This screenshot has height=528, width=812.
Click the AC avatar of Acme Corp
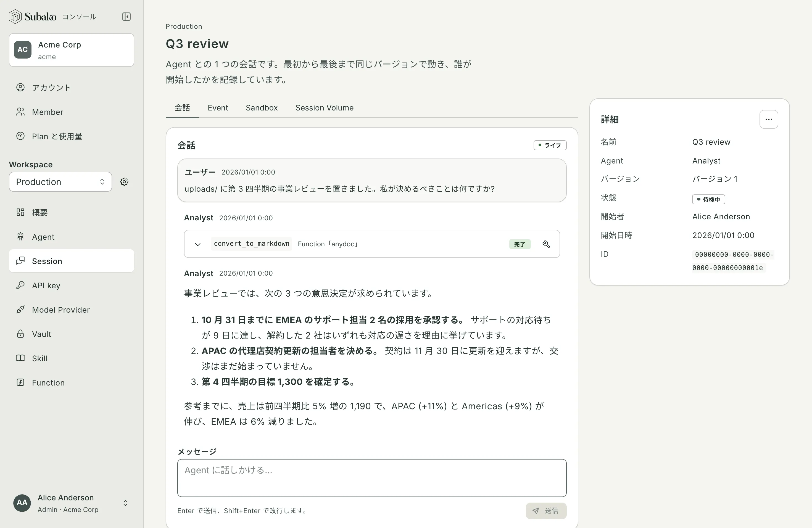23,50
